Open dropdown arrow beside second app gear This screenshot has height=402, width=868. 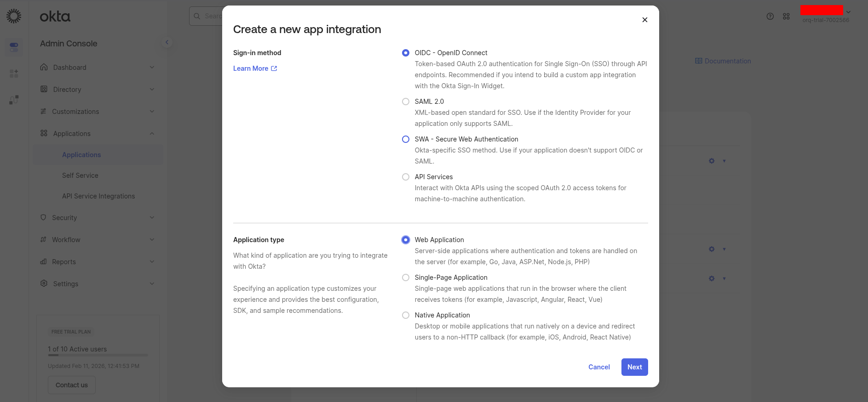pos(724,249)
